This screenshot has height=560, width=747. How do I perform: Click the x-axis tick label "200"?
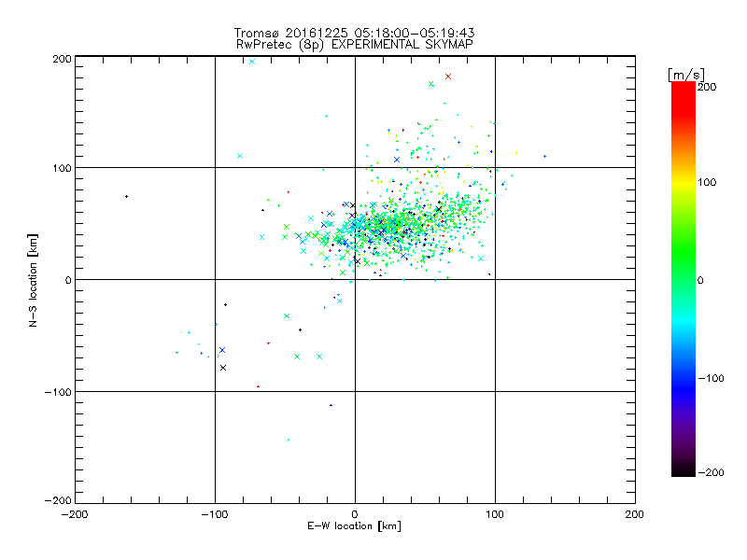[x=635, y=514]
